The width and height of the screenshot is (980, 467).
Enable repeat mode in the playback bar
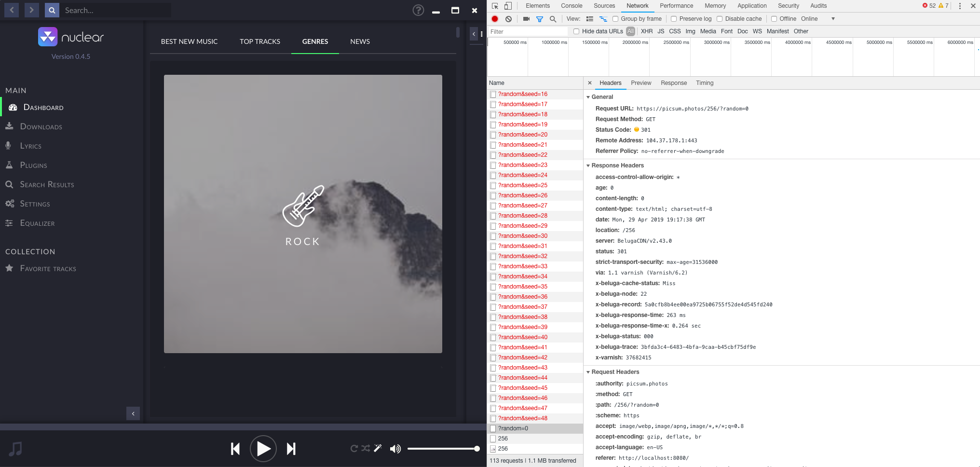[354, 448]
